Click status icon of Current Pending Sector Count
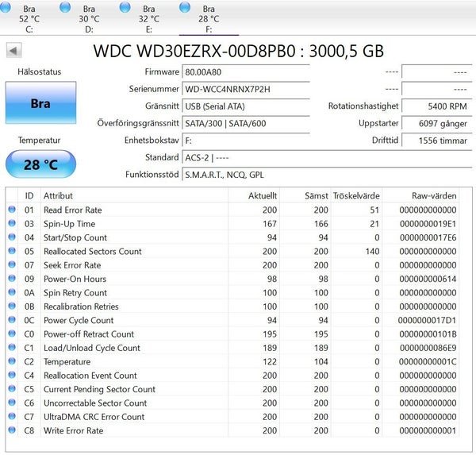This screenshot has width=476, height=455. click(x=12, y=388)
